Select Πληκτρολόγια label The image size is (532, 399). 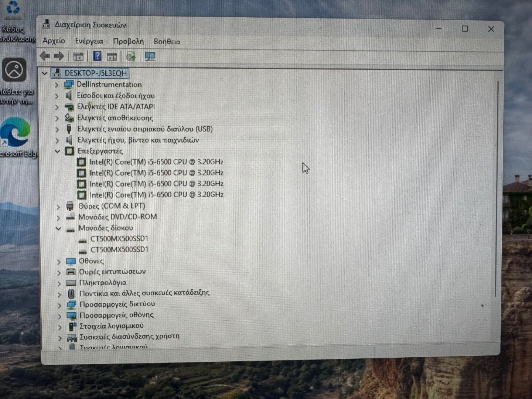(x=103, y=283)
